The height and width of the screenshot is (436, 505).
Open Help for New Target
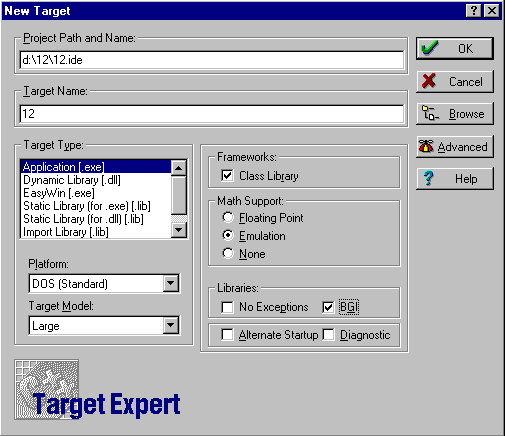pyautogui.click(x=455, y=179)
